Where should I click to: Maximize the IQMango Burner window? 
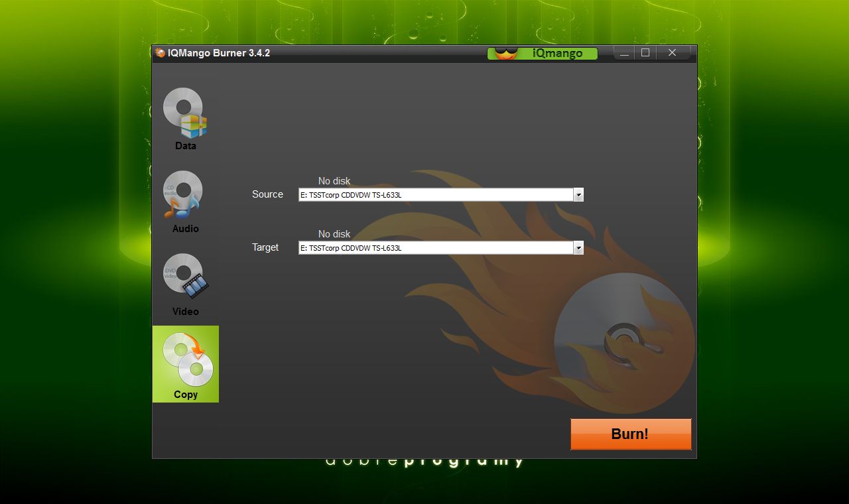645,53
